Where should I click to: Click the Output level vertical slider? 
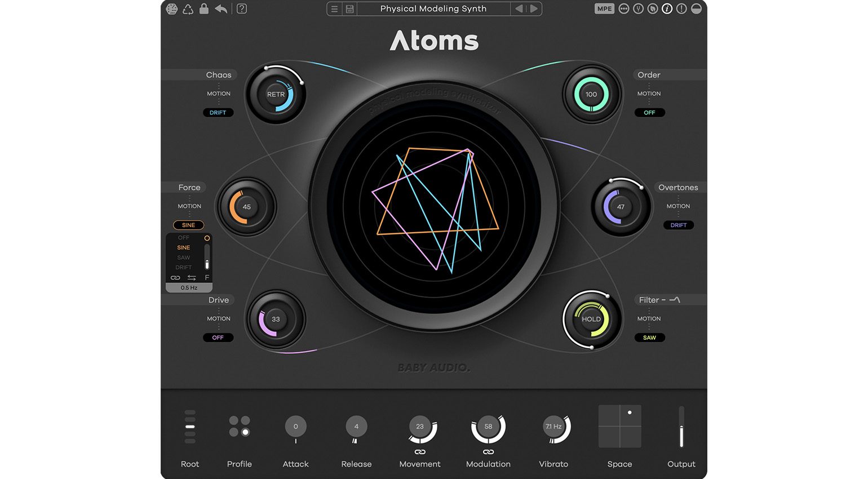coord(681,427)
